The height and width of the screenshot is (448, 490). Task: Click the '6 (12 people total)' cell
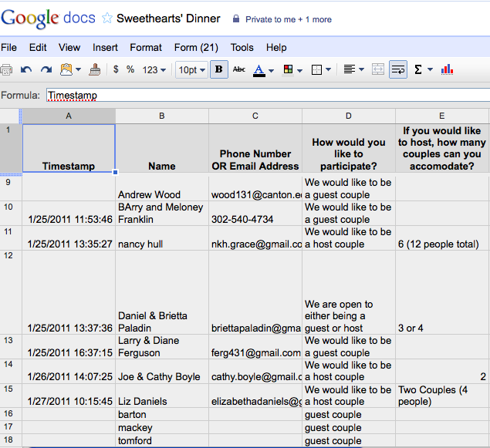(442, 238)
